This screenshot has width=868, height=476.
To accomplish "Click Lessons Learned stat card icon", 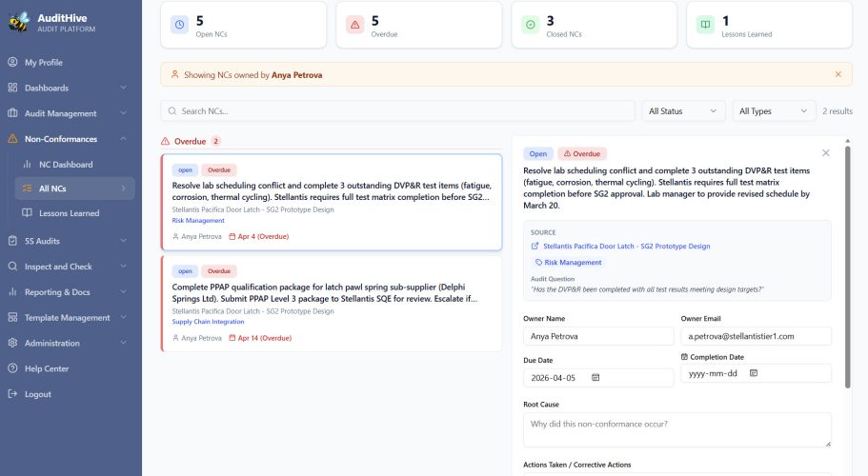I will point(705,25).
